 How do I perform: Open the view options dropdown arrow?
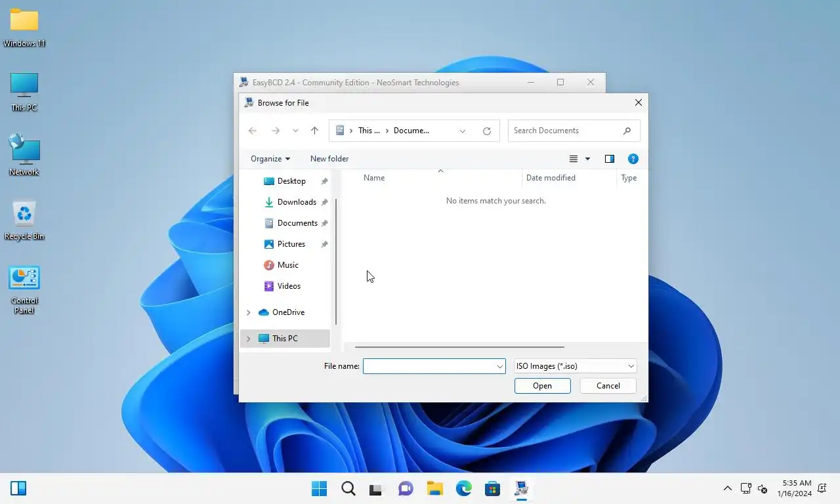[587, 159]
